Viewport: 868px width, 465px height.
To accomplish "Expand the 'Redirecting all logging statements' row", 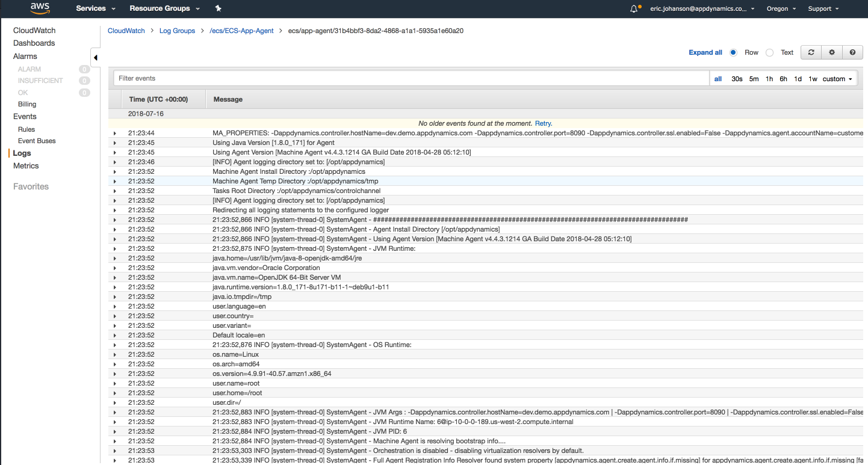I will (x=114, y=210).
